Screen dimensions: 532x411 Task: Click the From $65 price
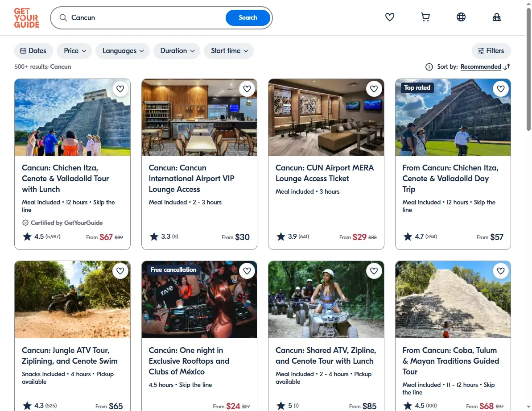tap(109, 406)
